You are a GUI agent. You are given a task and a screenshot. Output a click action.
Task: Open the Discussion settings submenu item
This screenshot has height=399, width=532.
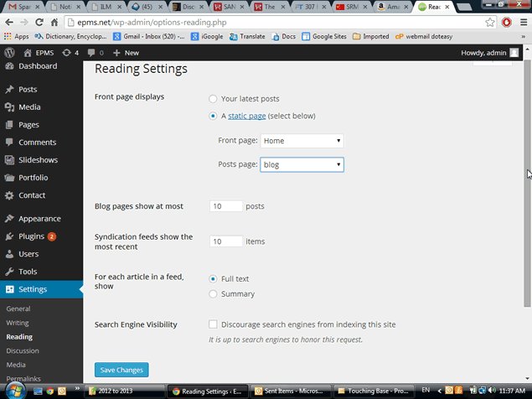coord(23,351)
